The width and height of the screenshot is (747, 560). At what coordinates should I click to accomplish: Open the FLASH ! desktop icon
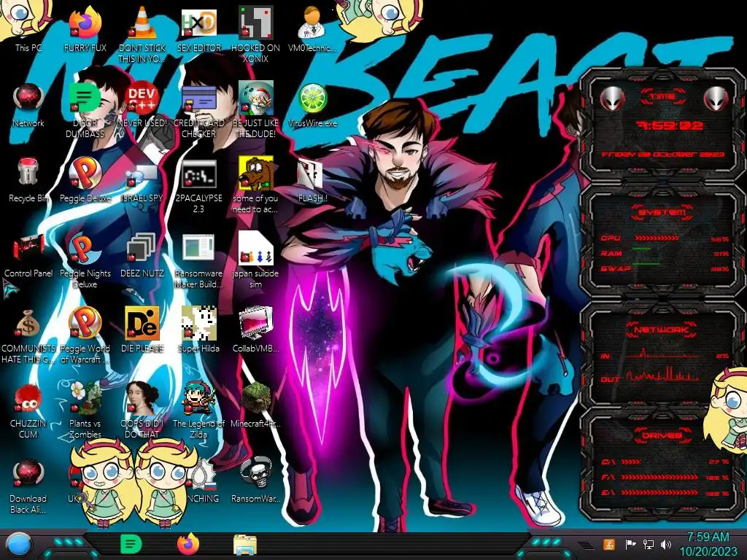(312, 180)
